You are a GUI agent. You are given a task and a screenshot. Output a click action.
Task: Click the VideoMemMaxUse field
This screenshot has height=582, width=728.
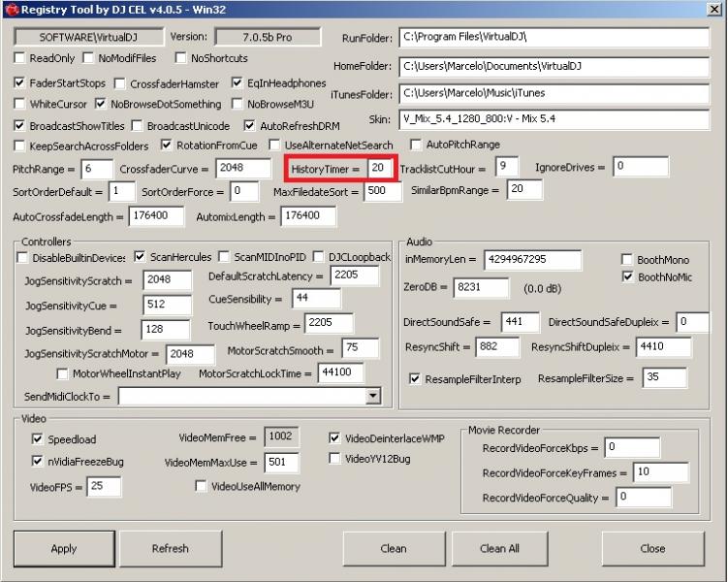pyautogui.click(x=281, y=462)
